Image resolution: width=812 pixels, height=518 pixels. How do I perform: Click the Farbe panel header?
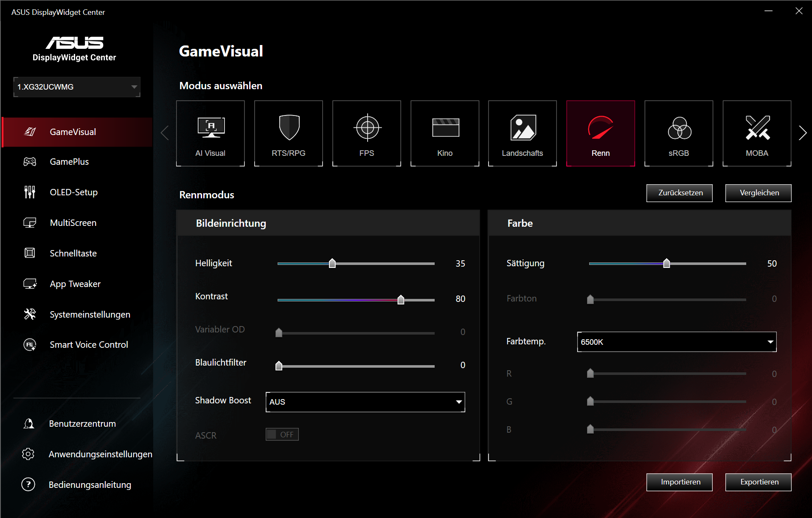pos(640,223)
